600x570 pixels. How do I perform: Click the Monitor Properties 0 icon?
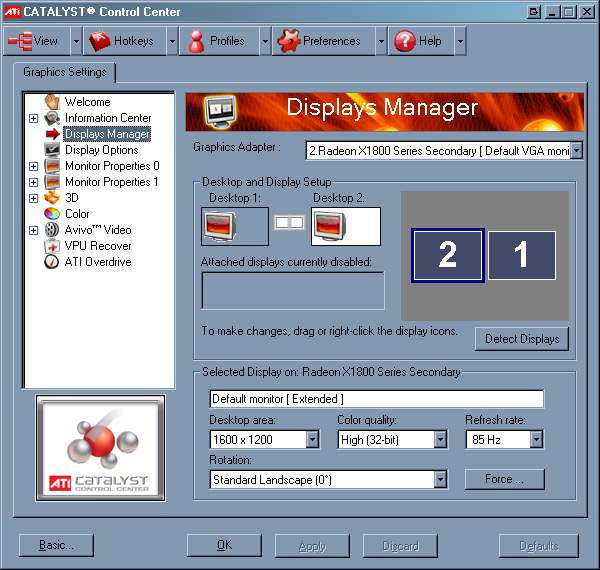coord(52,166)
